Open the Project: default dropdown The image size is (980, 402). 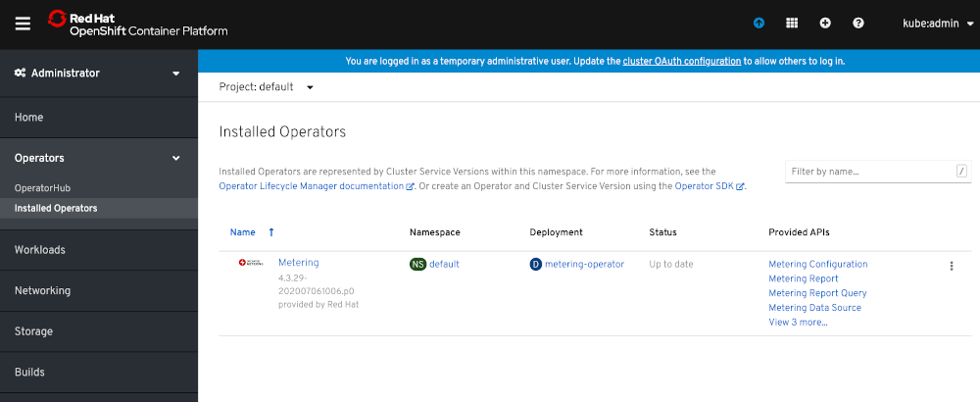pyautogui.click(x=266, y=86)
